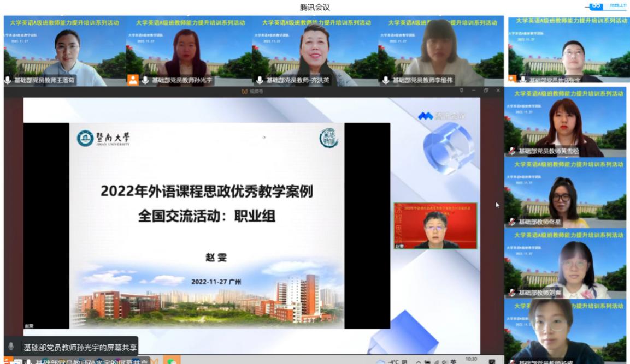This screenshot has height=364, width=630.
Task: Select 孙光宇's video tile
Action: coord(189,51)
